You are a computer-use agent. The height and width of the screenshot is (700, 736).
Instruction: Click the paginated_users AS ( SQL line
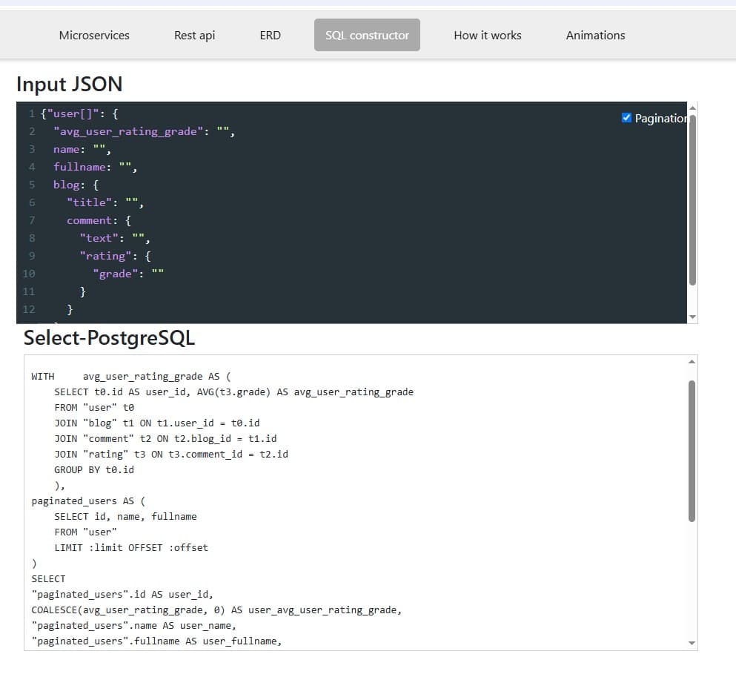pos(88,501)
